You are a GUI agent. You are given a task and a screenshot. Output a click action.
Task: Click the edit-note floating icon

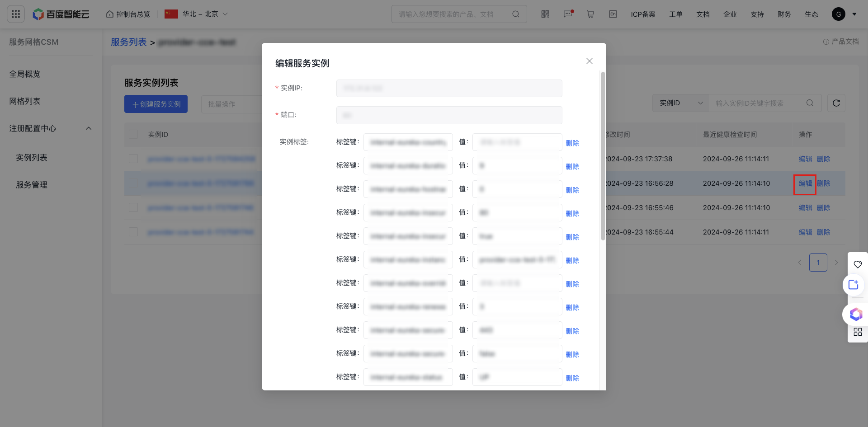point(854,285)
